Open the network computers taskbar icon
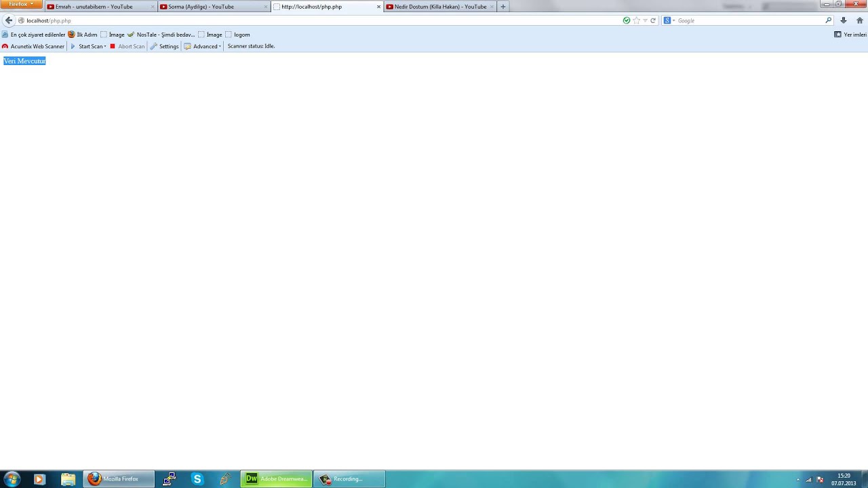Image resolution: width=868 pixels, height=488 pixels. (170, 479)
